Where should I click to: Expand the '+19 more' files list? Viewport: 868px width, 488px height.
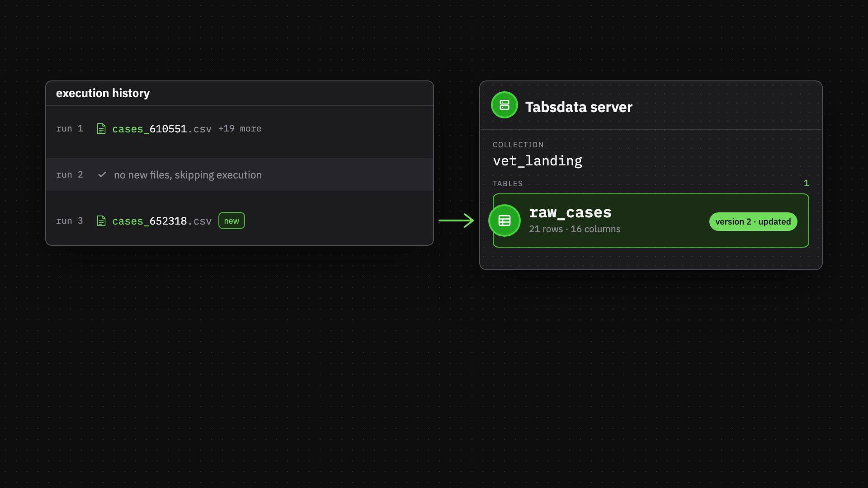pyautogui.click(x=240, y=129)
